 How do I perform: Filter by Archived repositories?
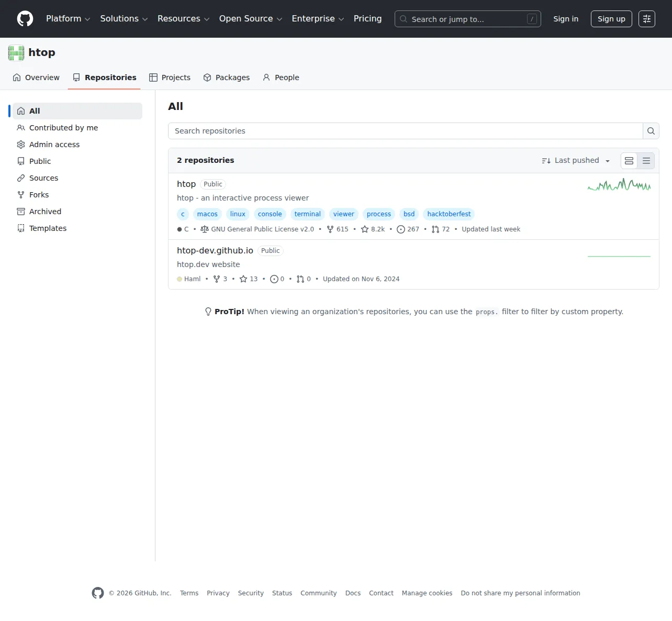(77, 212)
